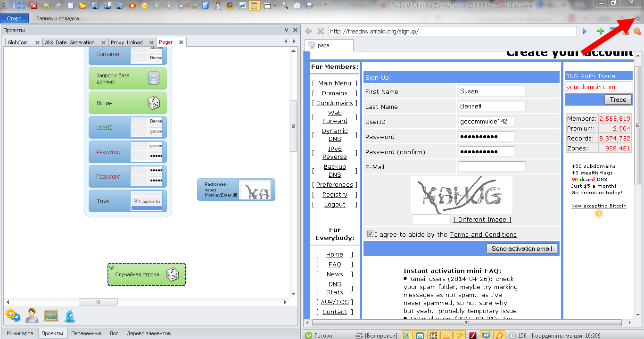Open a project using the folder icon
This screenshot has width=644, height=339.
point(83,6)
